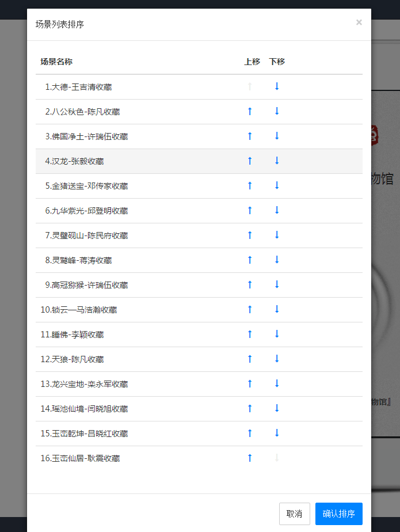The width and height of the screenshot is (400, 532).
Task: Move up 10.锁云—马浩瀚收藏
Action: (x=250, y=309)
